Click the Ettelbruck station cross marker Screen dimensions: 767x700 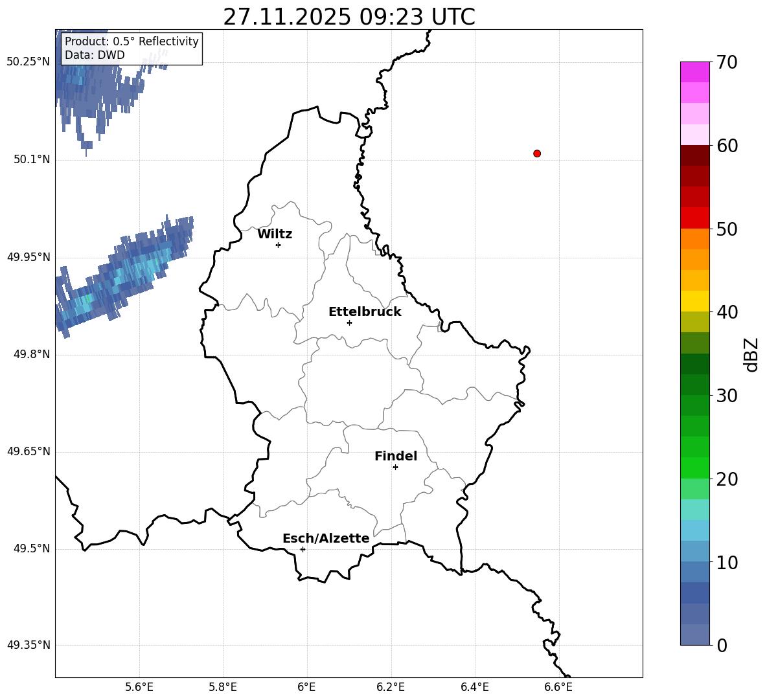click(349, 322)
